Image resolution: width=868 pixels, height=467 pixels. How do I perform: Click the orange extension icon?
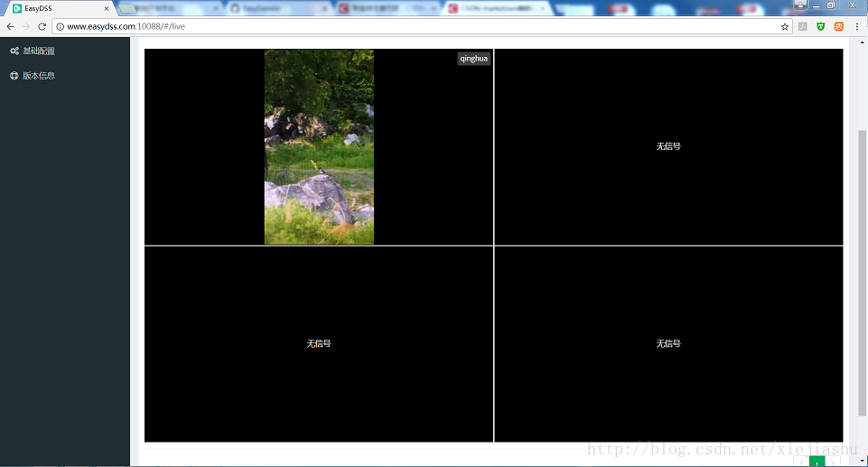pyautogui.click(x=839, y=26)
